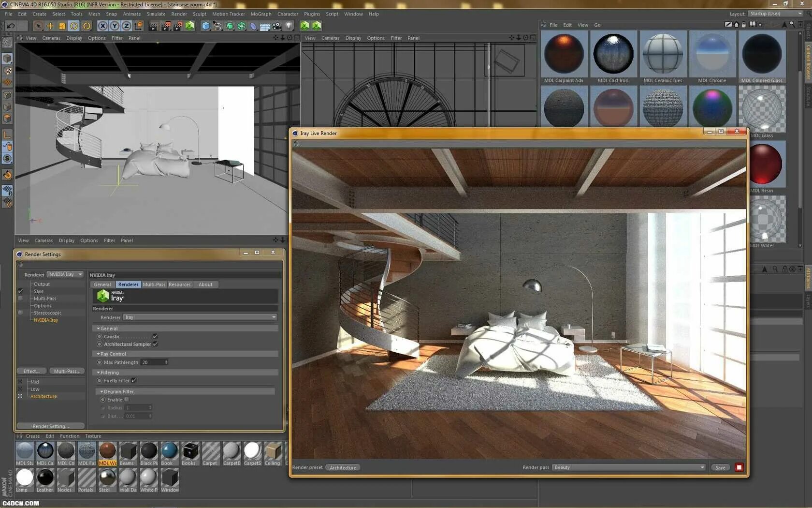
Task: Toggle the X axis lock
Action: point(102,26)
